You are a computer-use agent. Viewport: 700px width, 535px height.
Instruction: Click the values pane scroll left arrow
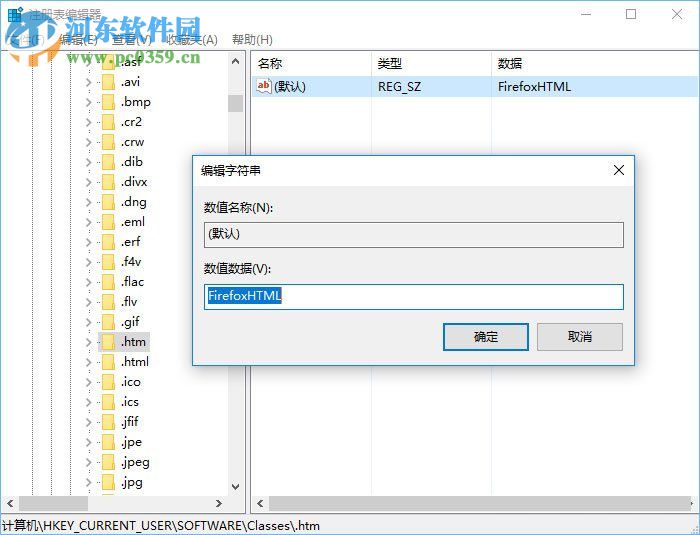click(x=260, y=504)
